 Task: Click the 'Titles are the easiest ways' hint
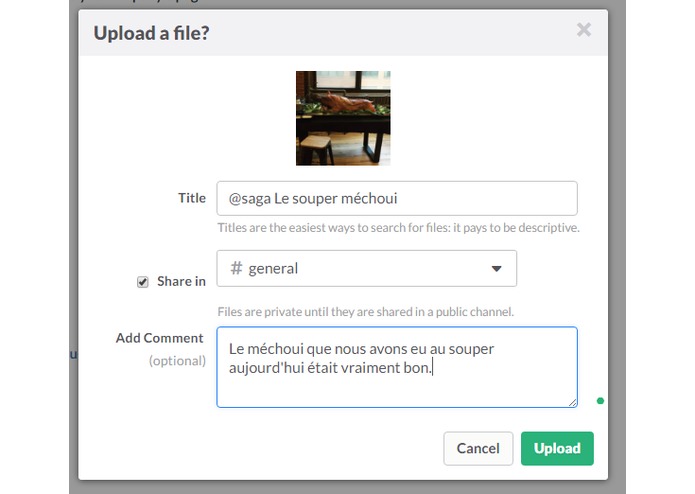click(x=398, y=228)
